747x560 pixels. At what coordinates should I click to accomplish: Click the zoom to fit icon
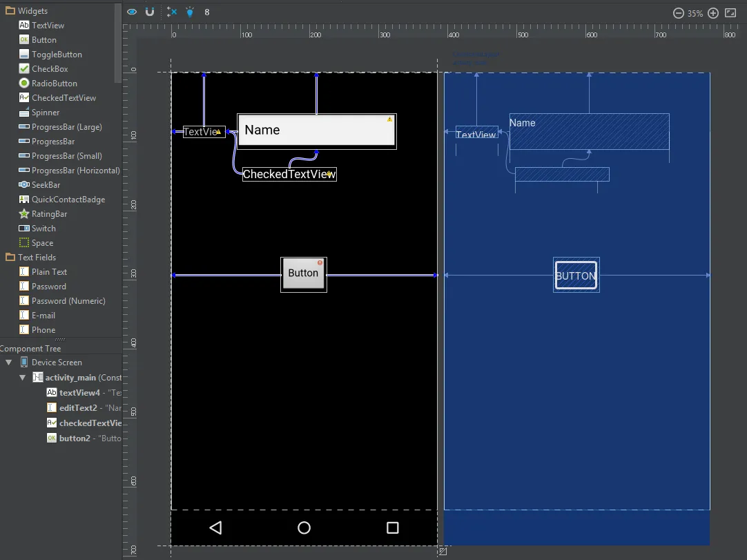(x=730, y=13)
